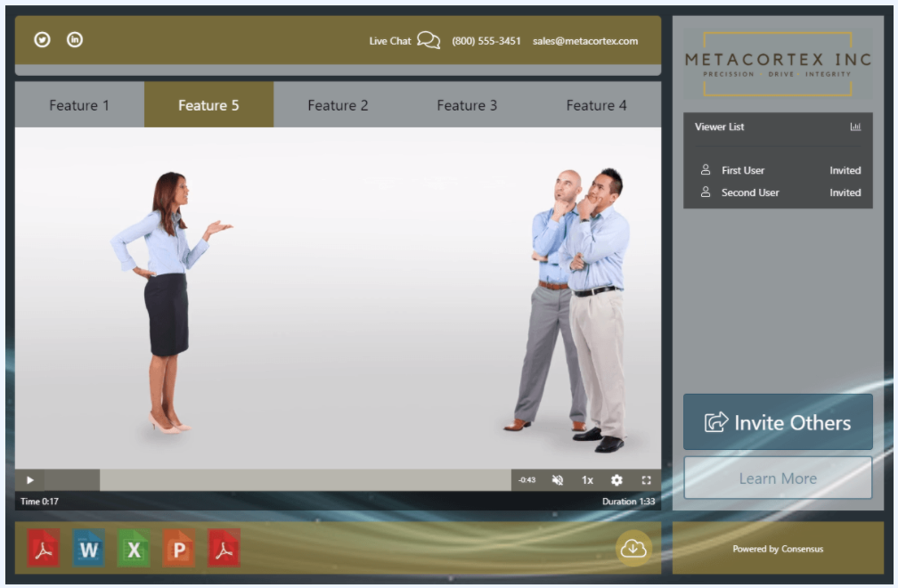Click the person icon beside First User
The height and width of the screenshot is (588, 898).
[706, 170]
